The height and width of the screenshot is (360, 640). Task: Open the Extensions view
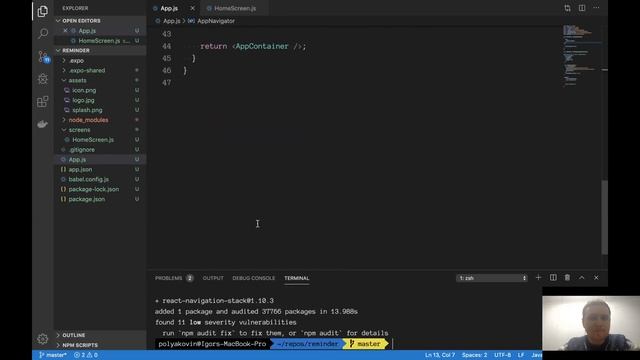pyautogui.click(x=42, y=101)
